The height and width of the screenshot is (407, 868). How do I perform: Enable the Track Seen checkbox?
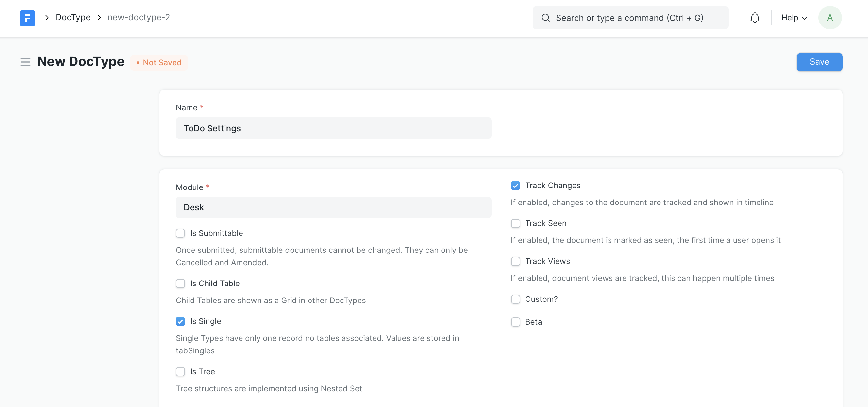515,223
